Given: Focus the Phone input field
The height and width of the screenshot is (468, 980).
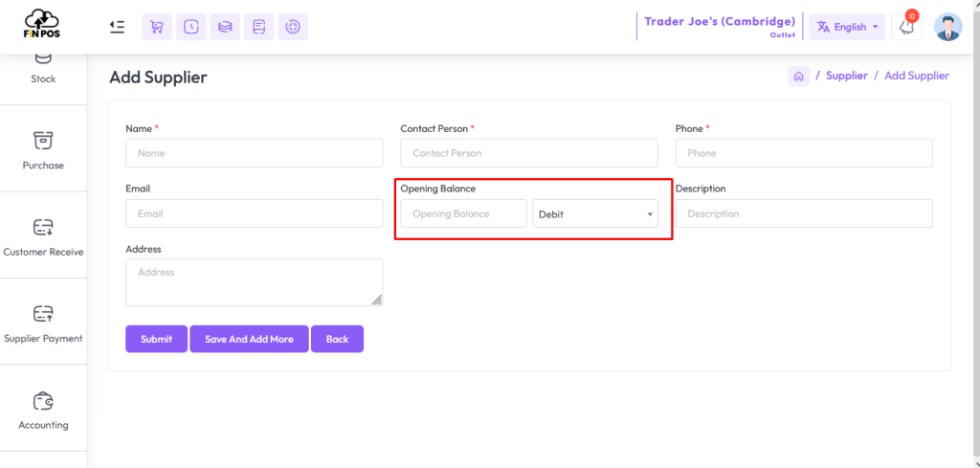Looking at the screenshot, I should click(804, 153).
